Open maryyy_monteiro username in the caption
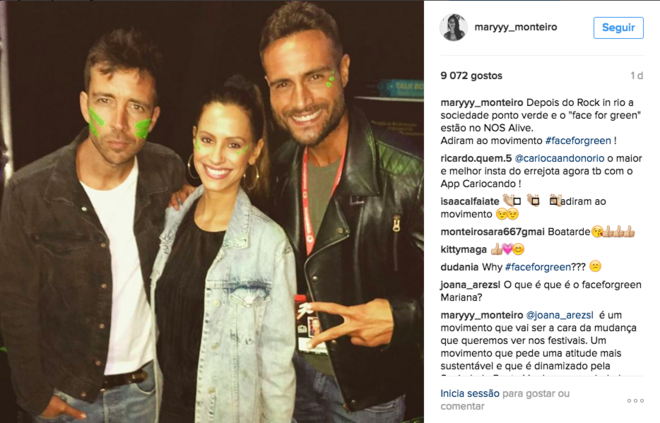 (482, 102)
